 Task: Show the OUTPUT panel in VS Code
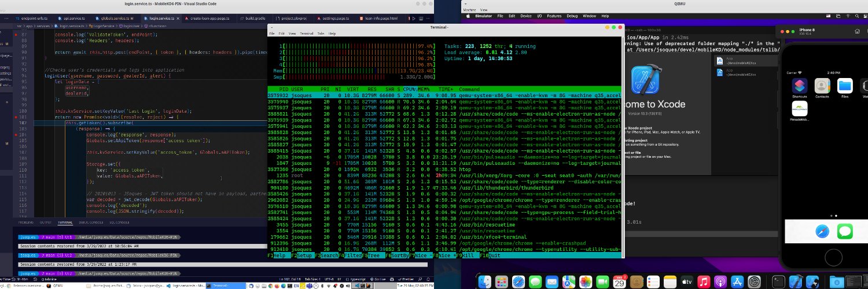[x=46, y=223]
